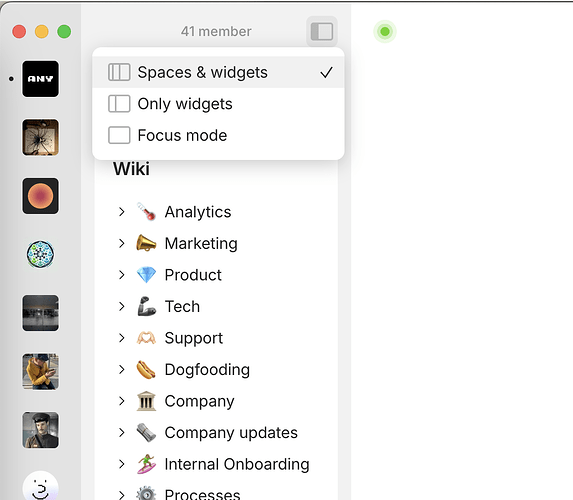Screen dimensions: 573x500
Task: Open the Processes page
Action: (202, 494)
